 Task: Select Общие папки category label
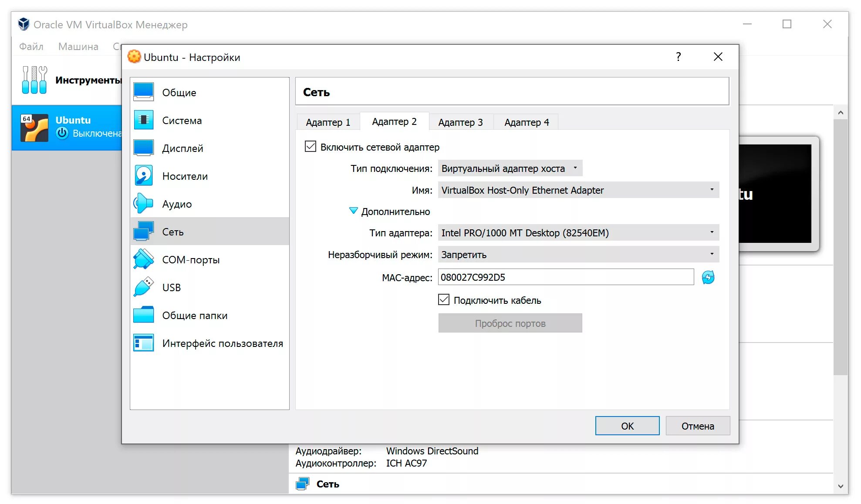[x=195, y=316]
